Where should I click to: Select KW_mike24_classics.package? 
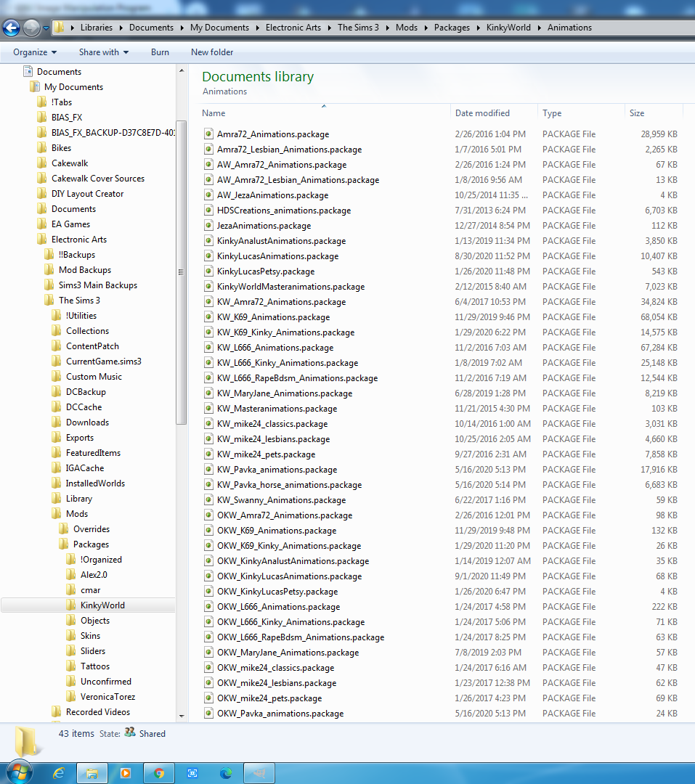[x=272, y=424]
